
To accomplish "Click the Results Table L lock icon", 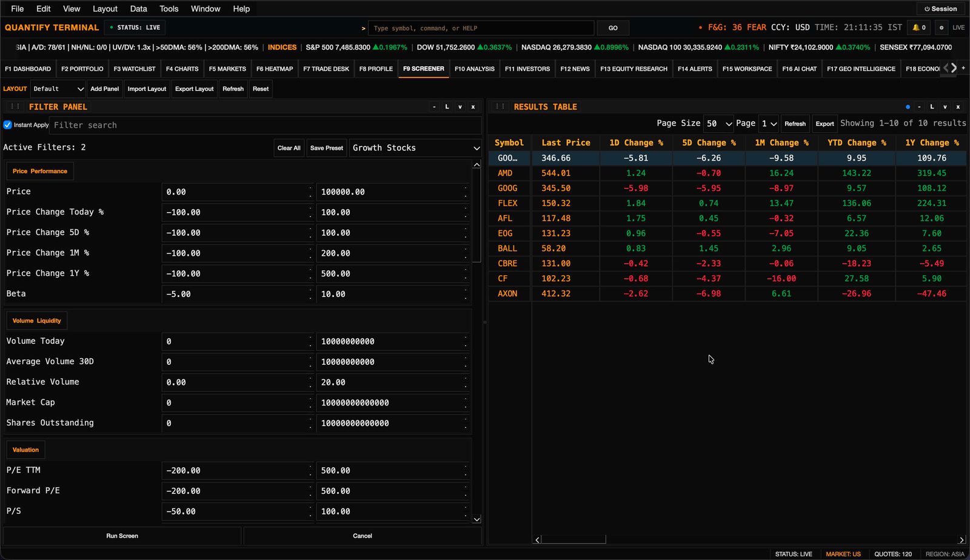I will coord(932,107).
